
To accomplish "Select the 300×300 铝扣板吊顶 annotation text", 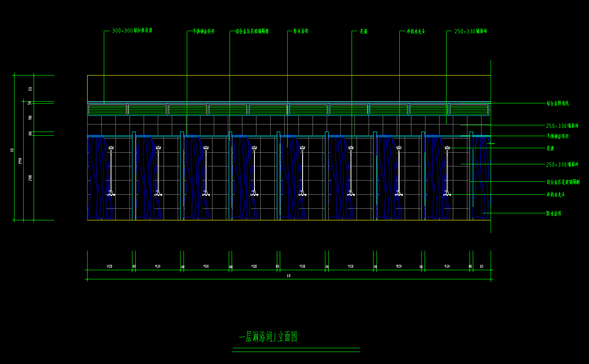I will point(132,31).
